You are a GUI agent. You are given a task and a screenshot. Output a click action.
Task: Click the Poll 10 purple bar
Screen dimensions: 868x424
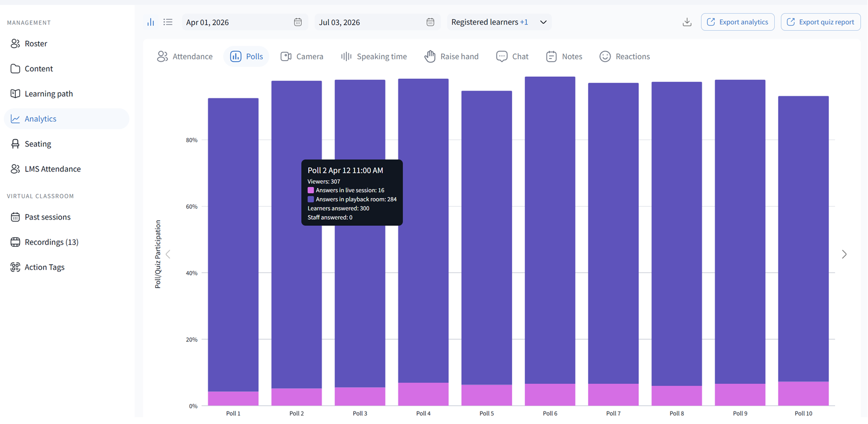(803, 239)
